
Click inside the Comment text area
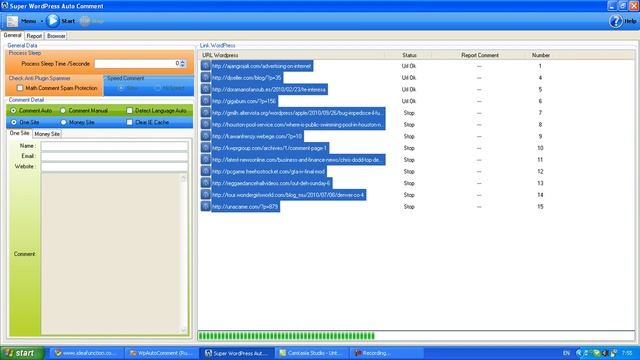coord(110,254)
